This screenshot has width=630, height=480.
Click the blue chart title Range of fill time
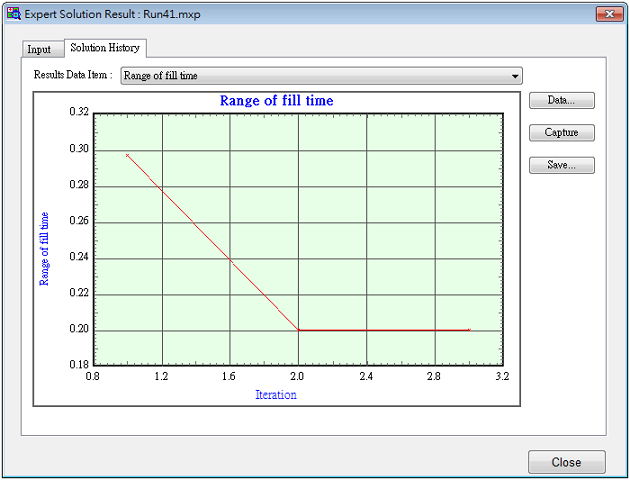(276, 101)
